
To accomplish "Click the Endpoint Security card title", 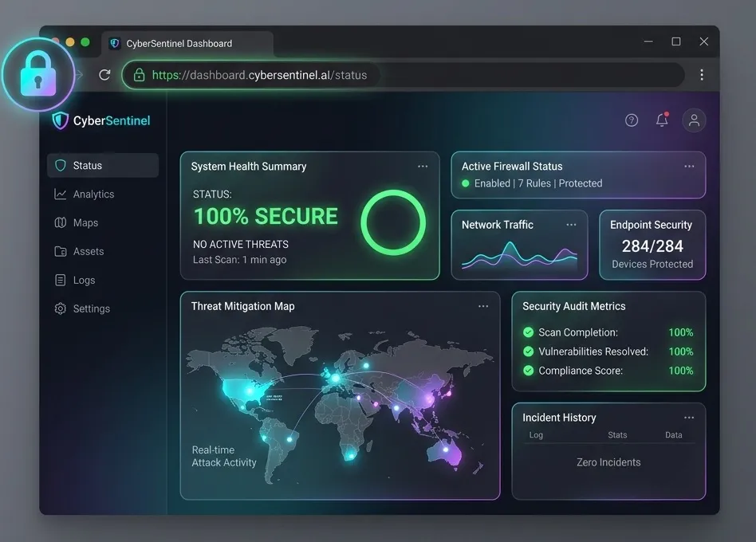I will click(x=651, y=225).
